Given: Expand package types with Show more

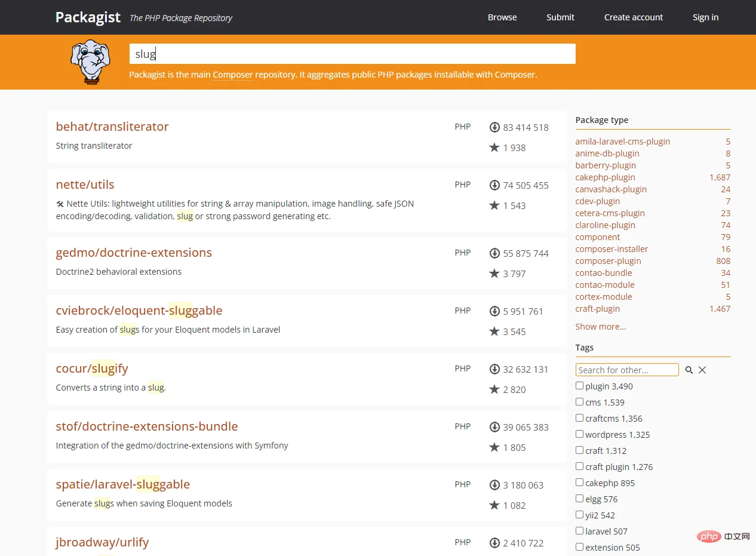Looking at the screenshot, I should click(601, 327).
